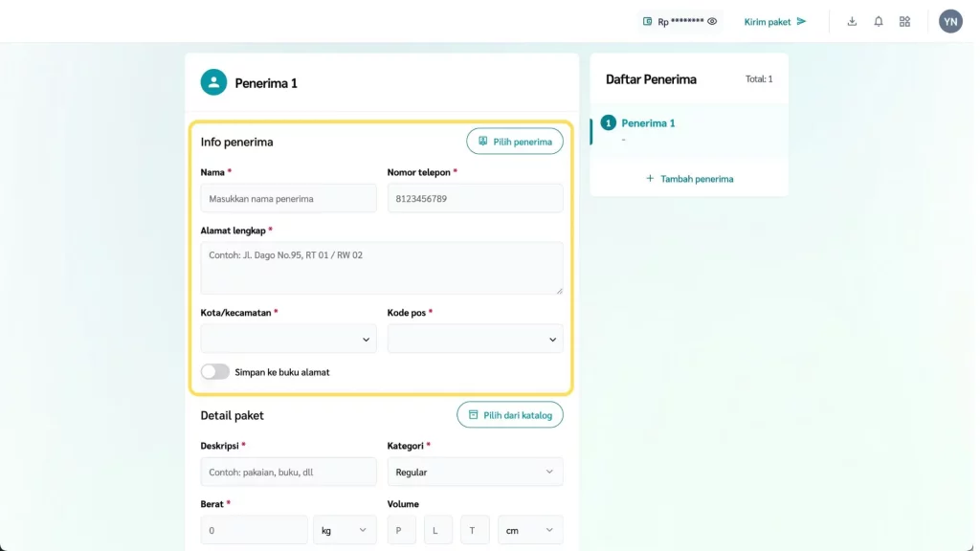Screen dimensions: 980x551
Task: Click Kirim paket in top bar
Action: pos(775,21)
